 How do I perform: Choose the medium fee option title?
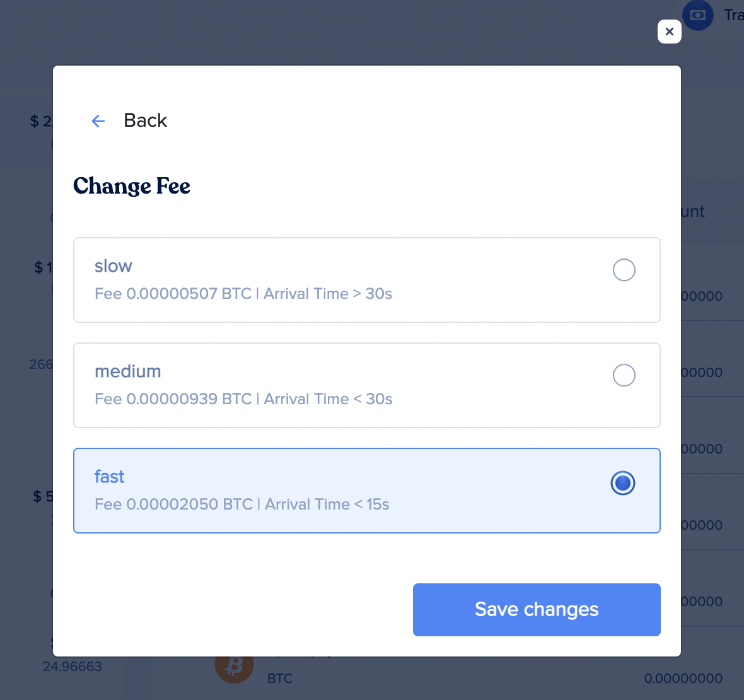(x=128, y=371)
